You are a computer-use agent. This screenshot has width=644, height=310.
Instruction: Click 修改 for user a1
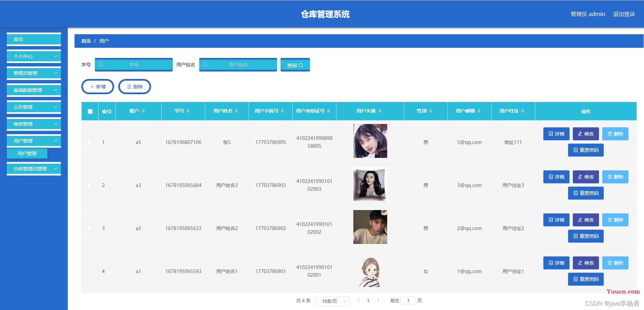click(x=586, y=263)
